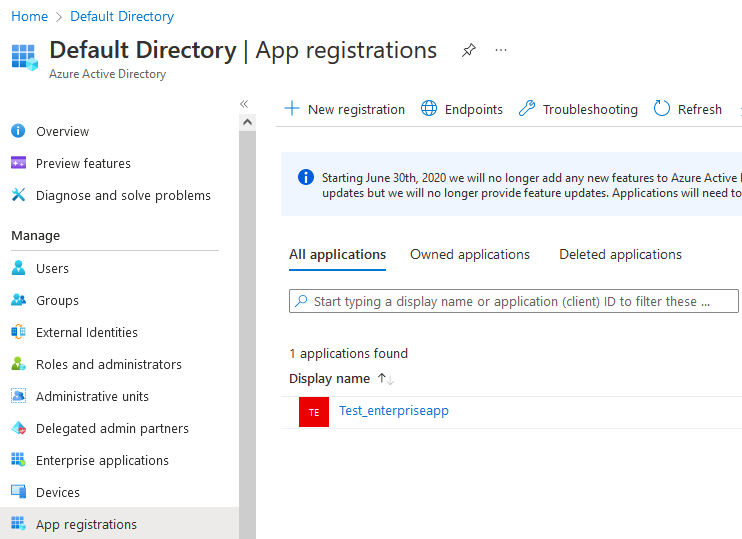Open Test_enterpriseapp link
This screenshot has width=742, height=539.
tap(394, 410)
